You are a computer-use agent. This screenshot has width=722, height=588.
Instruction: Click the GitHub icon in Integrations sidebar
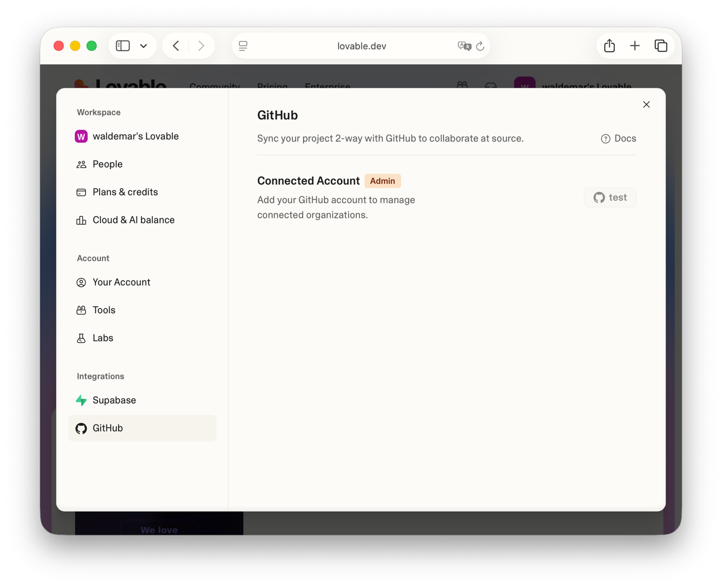[x=81, y=428]
